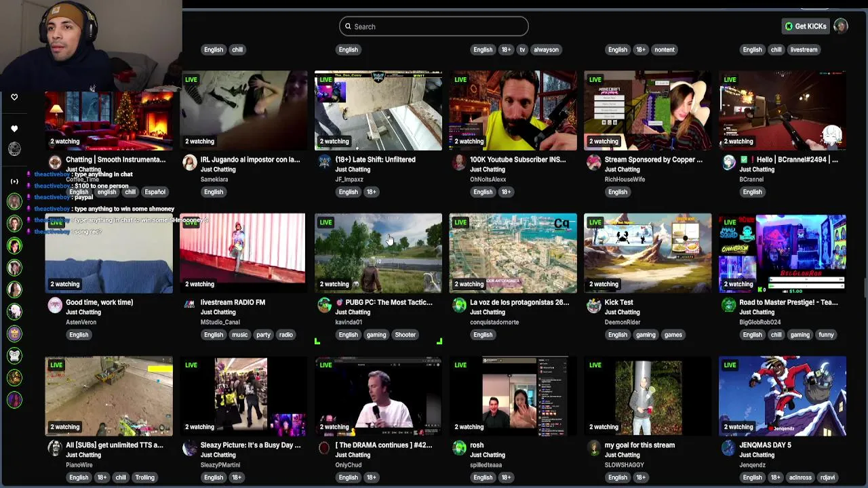
Task: Open MStudio_Canal channel avatar
Action: point(190,306)
